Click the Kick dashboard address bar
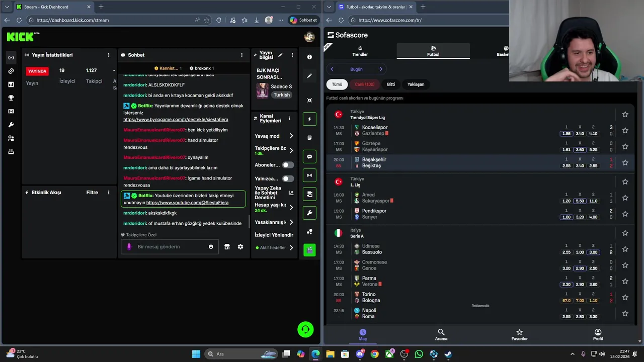 (112, 20)
